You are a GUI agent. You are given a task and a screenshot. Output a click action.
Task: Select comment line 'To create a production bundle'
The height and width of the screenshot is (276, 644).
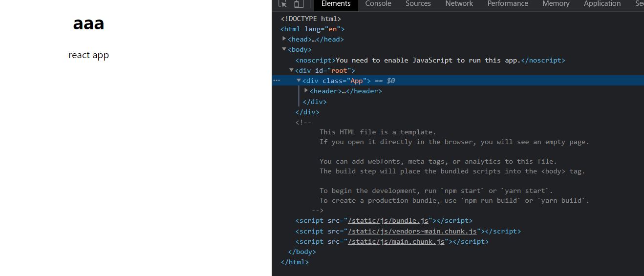pos(454,200)
